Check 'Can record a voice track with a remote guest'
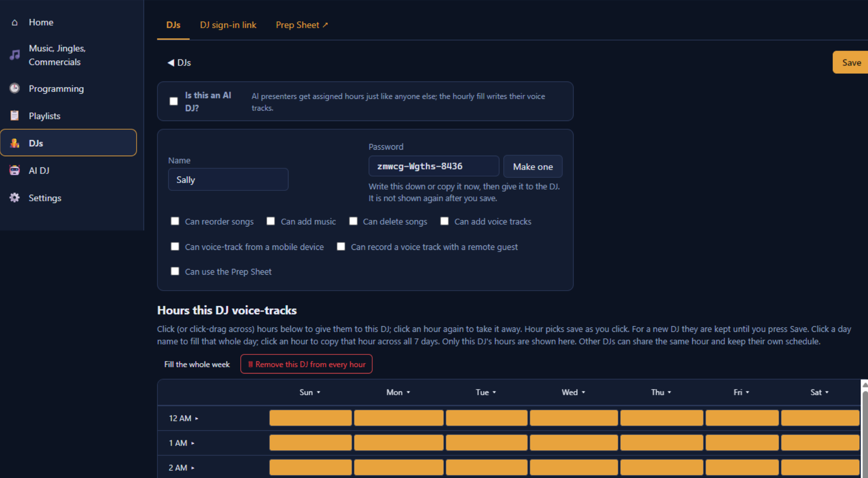The image size is (868, 478). pyautogui.click(x=341, y=246)
